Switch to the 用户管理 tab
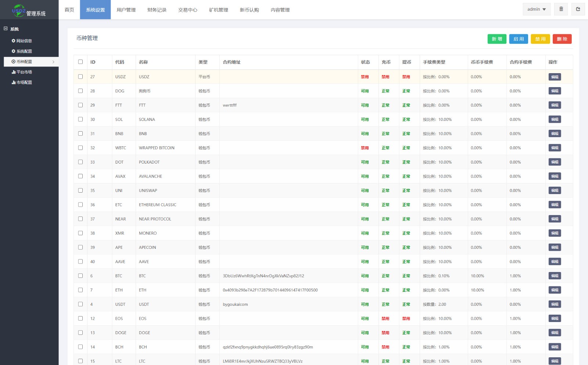This screenshot has width=588, height=365. tap(126, 10)
